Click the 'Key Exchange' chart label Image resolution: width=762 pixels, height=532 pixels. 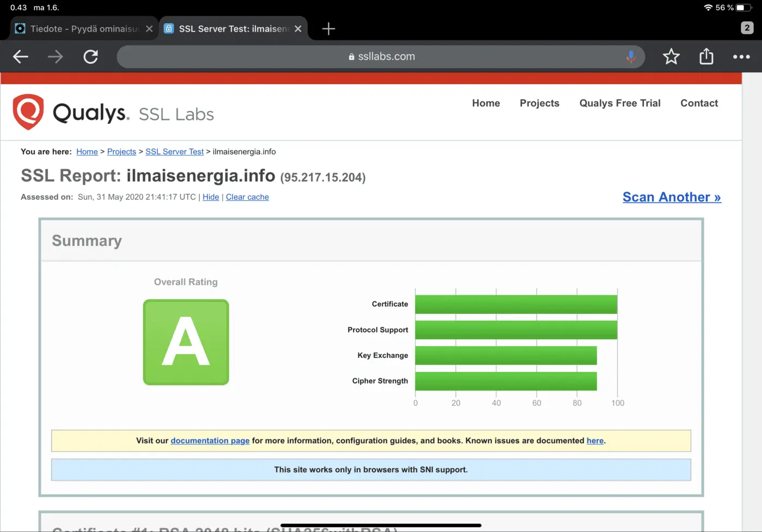coord(383,355)
